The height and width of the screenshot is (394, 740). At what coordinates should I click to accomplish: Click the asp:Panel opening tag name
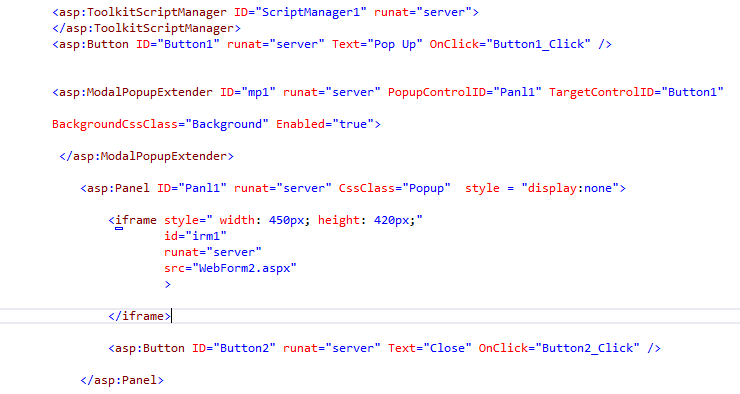click(118, 188)
